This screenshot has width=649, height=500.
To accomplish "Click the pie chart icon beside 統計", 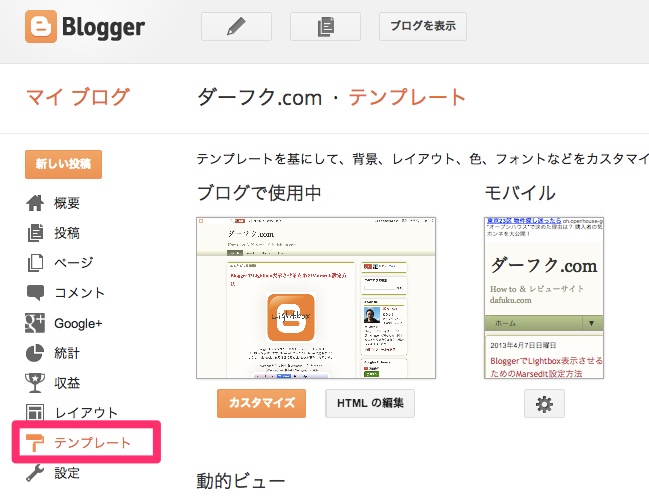I will [35, 353].
